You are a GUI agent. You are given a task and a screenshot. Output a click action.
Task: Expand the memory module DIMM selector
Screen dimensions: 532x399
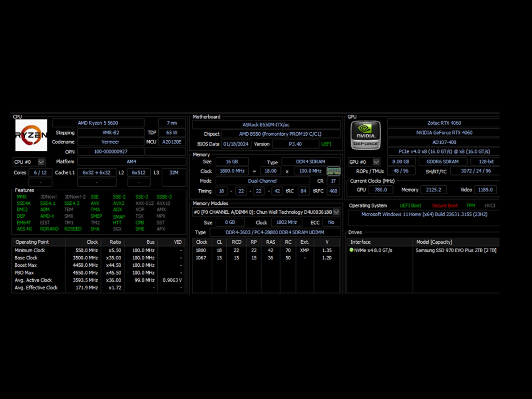click(336, 212)
